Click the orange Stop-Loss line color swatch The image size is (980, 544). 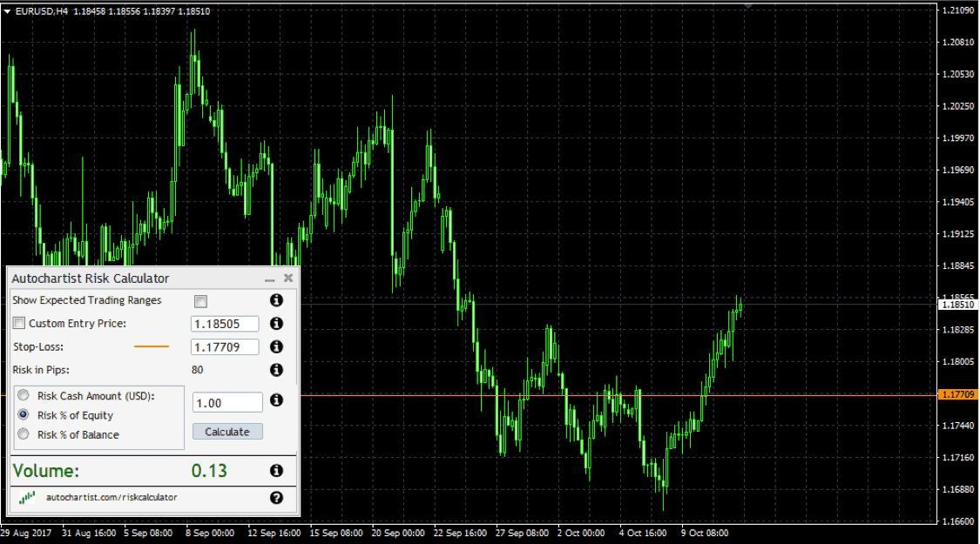tap(152, 346)
